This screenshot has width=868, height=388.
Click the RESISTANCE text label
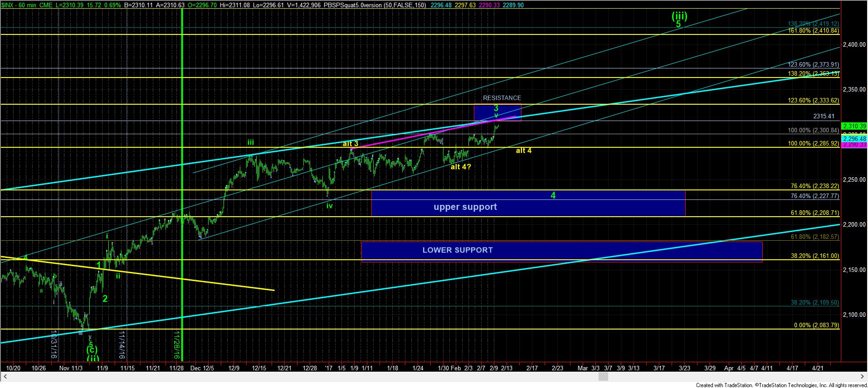point(502,98)
